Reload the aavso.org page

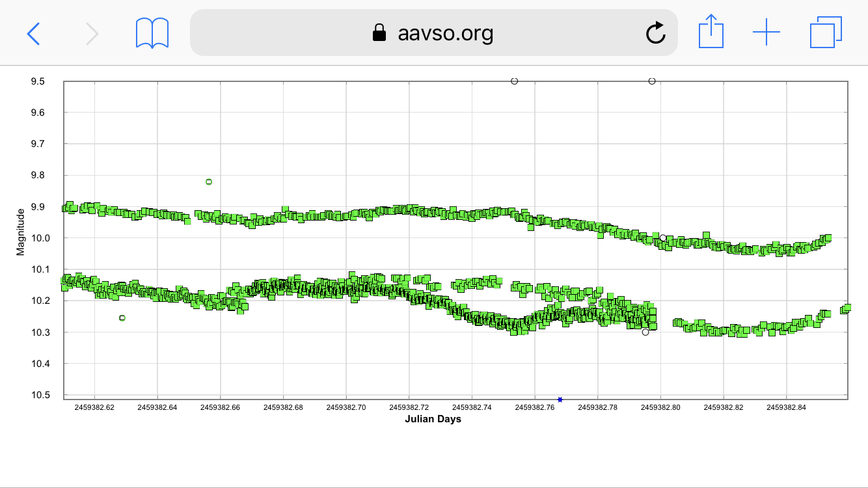point(655,33)
